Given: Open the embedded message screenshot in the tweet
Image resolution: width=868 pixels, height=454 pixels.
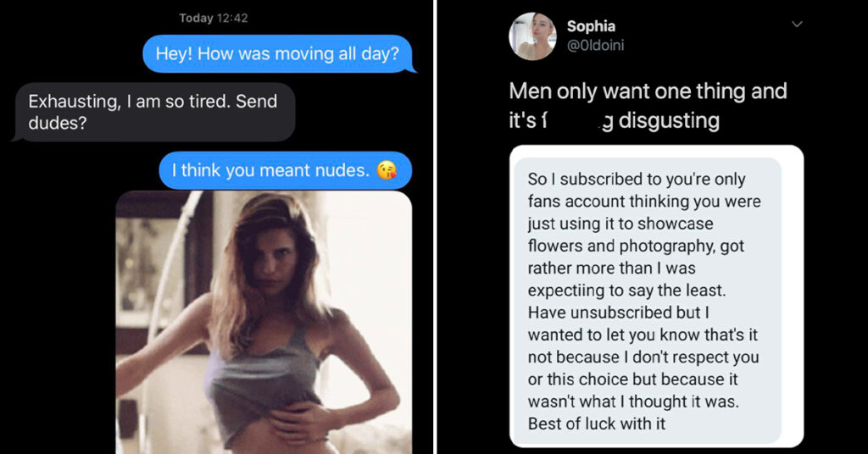Looking at the screenshot, I should [x=657, y=296].
